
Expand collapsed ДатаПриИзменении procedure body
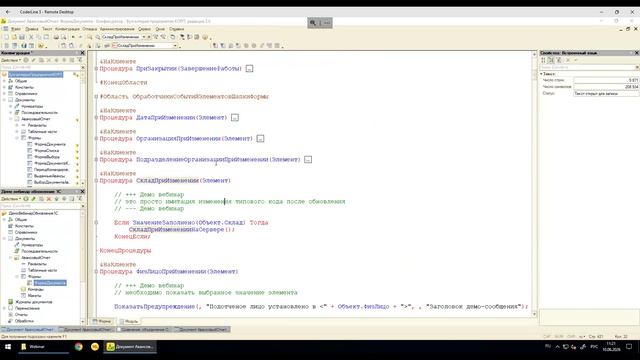[x=235, y=118]
